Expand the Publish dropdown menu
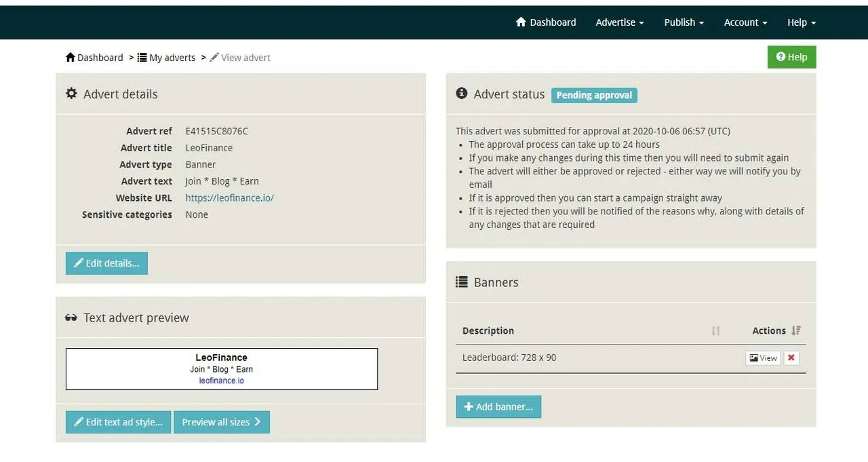 coord(684,22)
